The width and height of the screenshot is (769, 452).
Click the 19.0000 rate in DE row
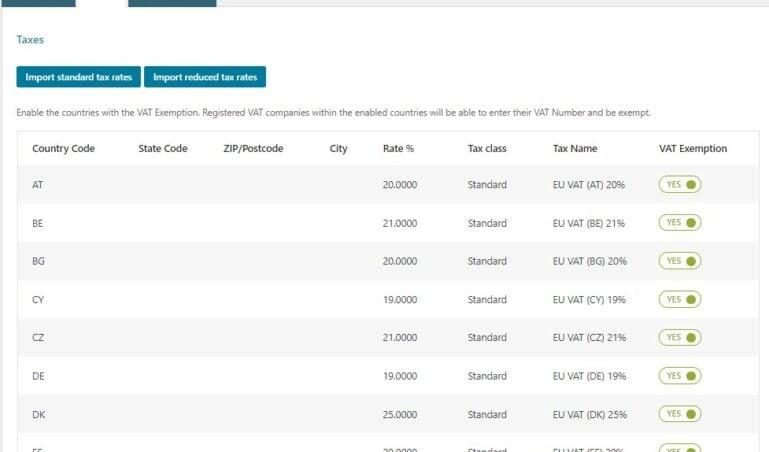point(400,376)
